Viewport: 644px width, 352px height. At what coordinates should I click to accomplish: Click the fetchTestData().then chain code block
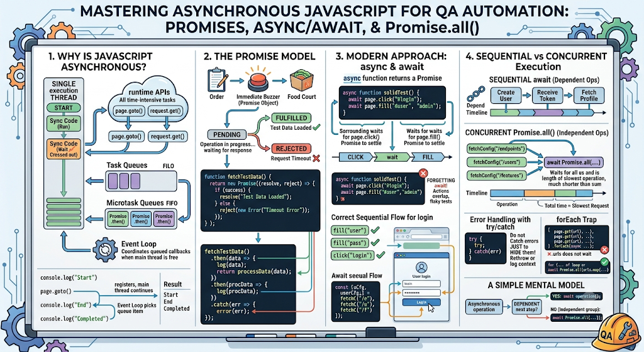click(248, 284)
